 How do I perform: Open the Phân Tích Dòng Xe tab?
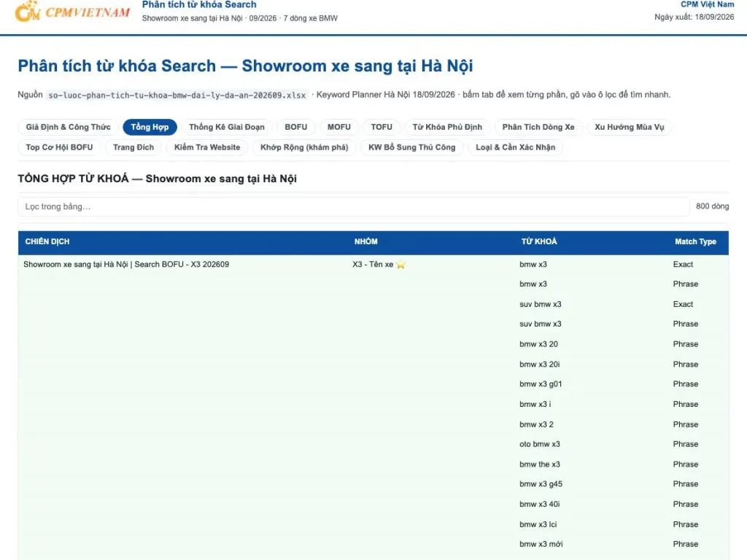(538, 127)
